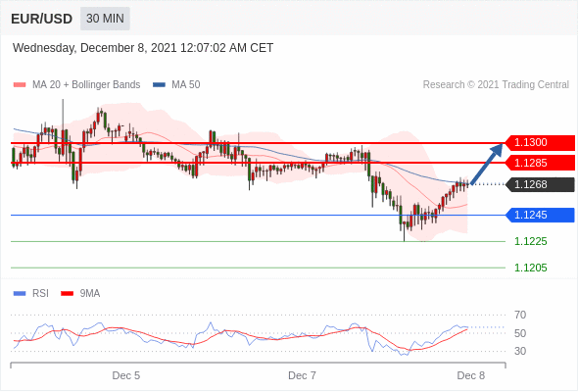578x392 pixels.
Task: Click the MA 50 blue legend swatch
Action: coord(159,85)
